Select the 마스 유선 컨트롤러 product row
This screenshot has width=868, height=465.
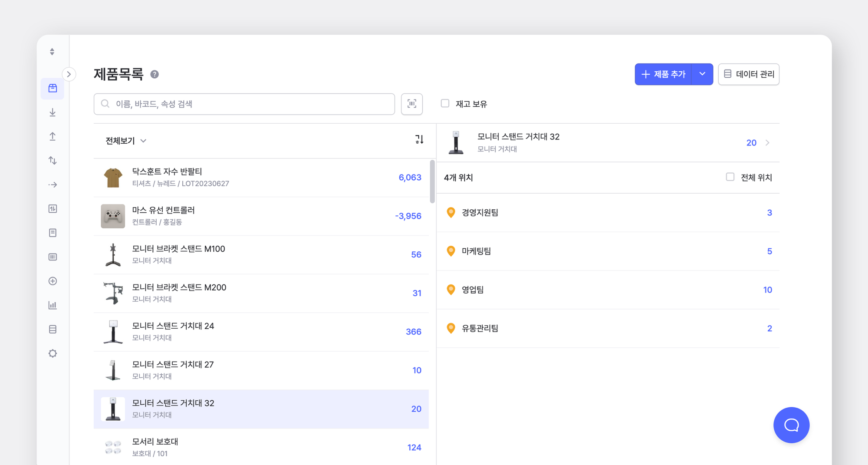[x=260, y=216]
